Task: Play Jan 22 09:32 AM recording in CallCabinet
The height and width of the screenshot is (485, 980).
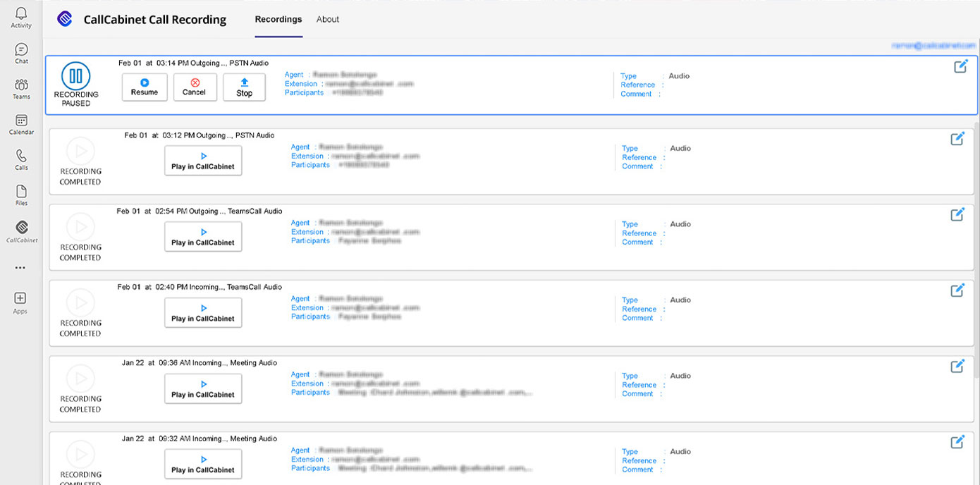Action: 203,464
